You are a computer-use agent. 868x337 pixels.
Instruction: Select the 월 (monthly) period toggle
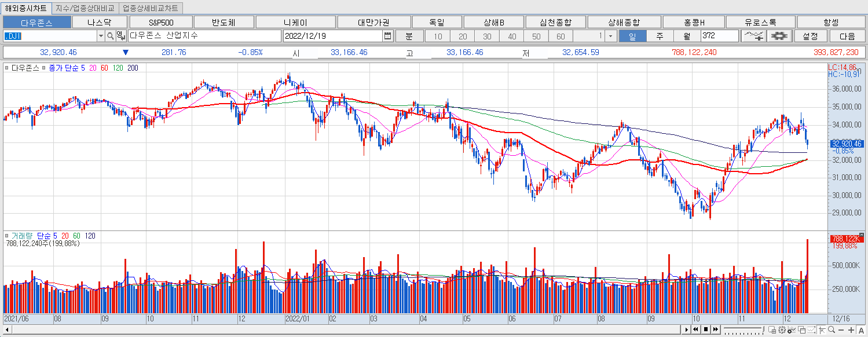click(x=686, y=36)
